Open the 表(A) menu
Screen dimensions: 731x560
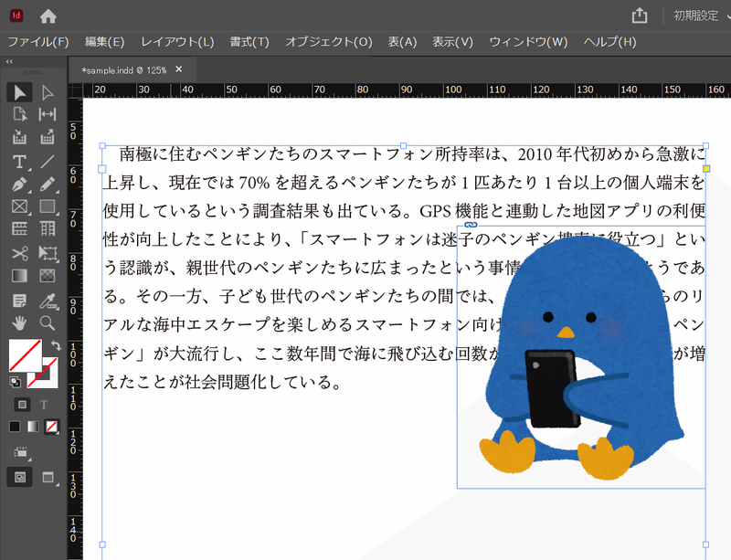[402, 42]
